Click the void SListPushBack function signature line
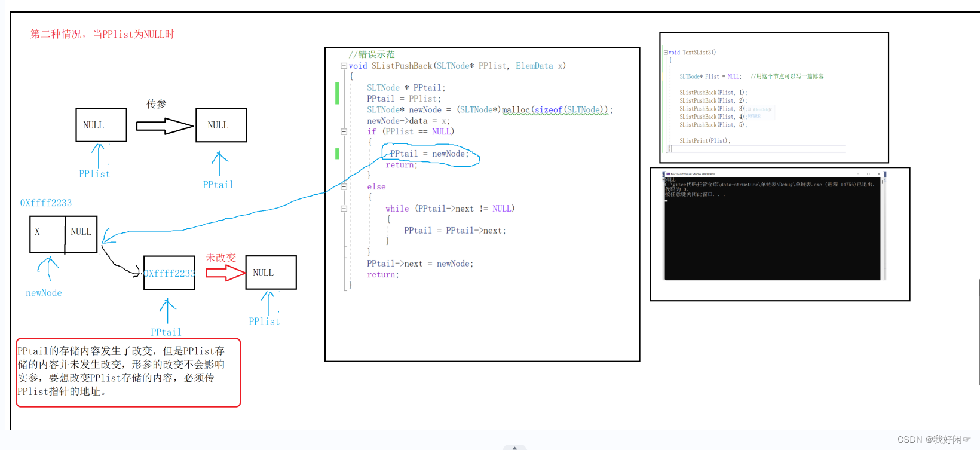 tap(457, 66)
